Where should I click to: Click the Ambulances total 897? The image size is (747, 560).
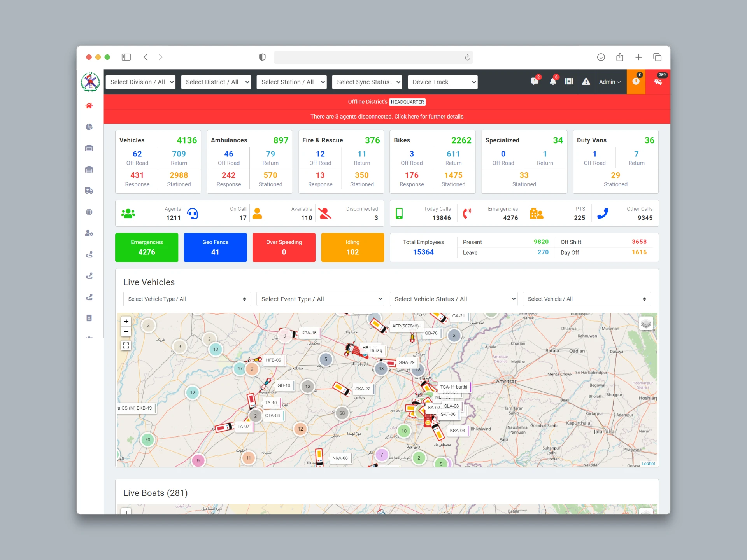tap(281, 140)
